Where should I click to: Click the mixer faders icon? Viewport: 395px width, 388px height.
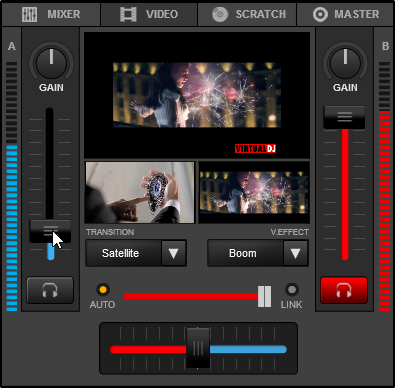(29, 14)
